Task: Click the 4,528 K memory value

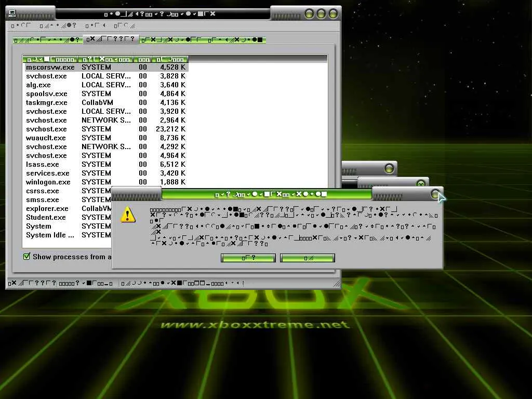Action: tap(172, 67)
